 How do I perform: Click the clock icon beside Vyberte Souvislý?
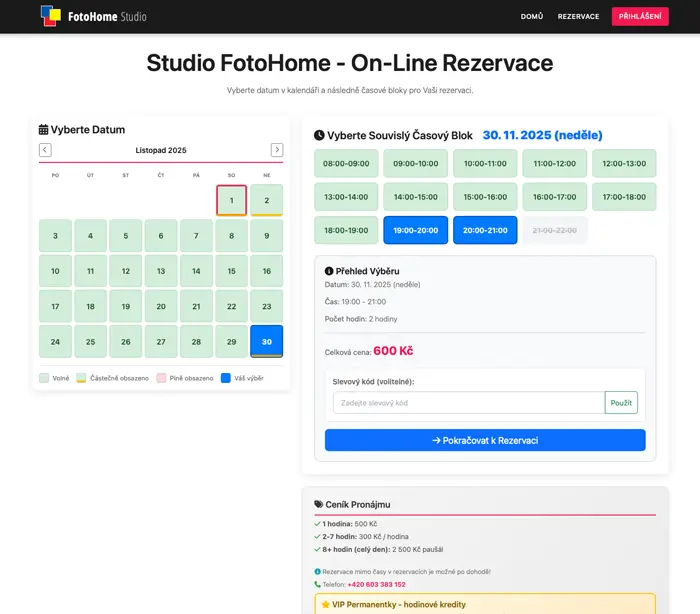[319, 135]
